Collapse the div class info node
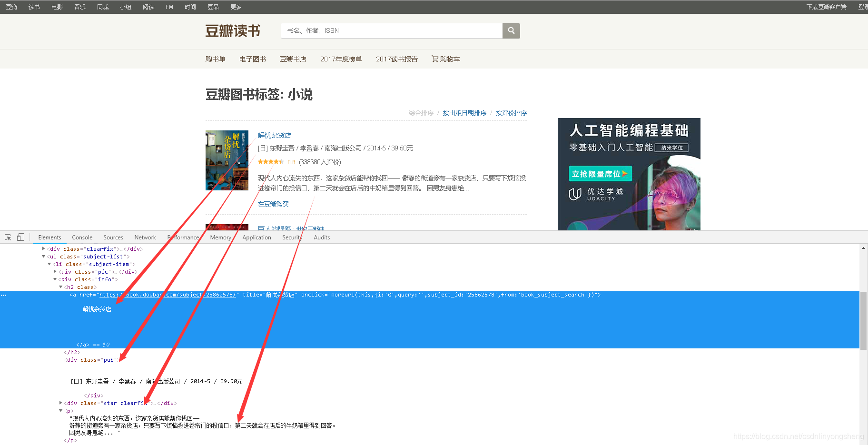The width and height of the screenshot is (868, 445). click(55, 279)
